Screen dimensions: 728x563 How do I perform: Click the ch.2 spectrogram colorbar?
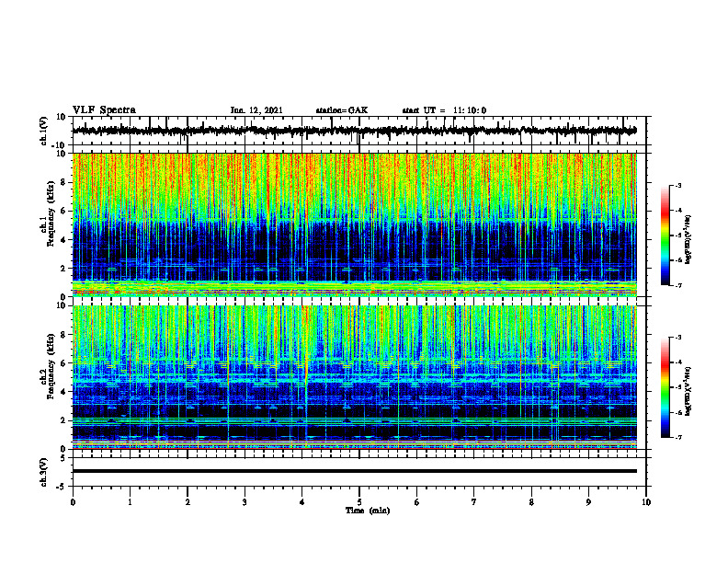click(x=665, y=387)
